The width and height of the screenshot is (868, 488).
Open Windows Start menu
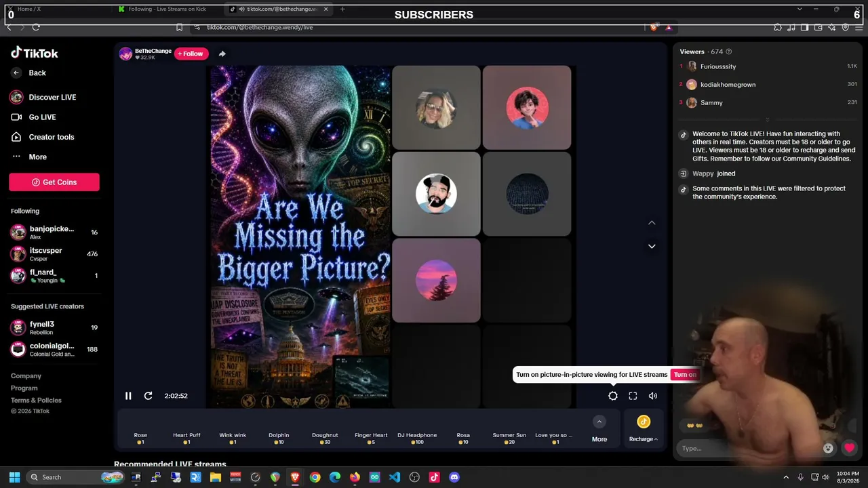[14, 477]
